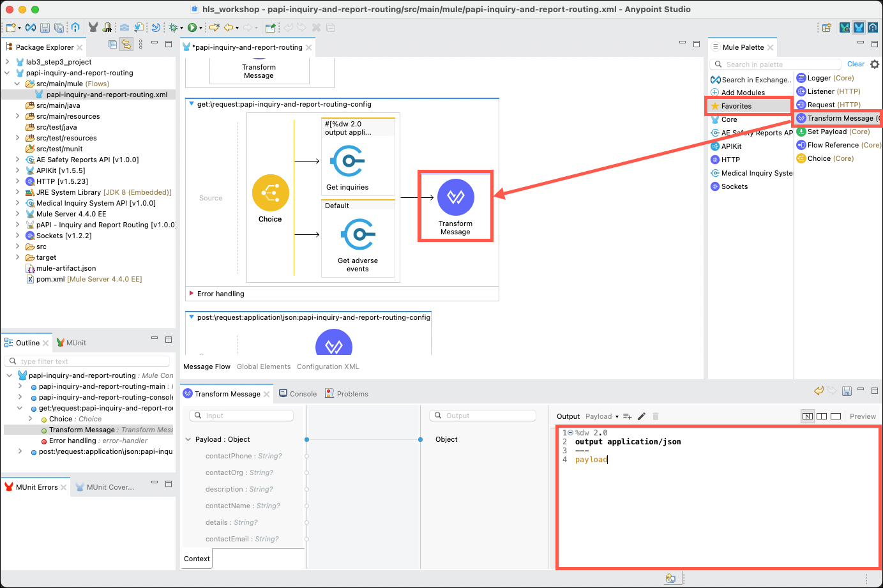Click the green Run button icon
The height and width of the screenshot is (588, 883).
point(192,27)
